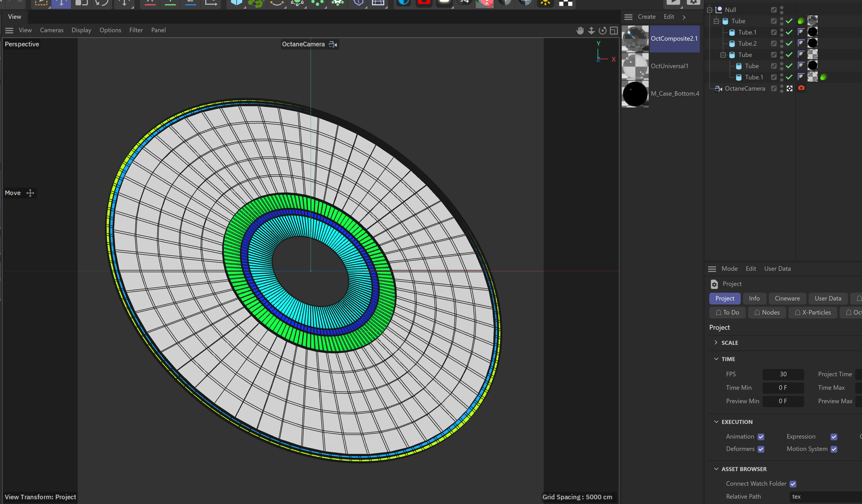The width and height of the screenshot is (862, 504).
Task: Switch to the Info tab
Action: point(754,298)
